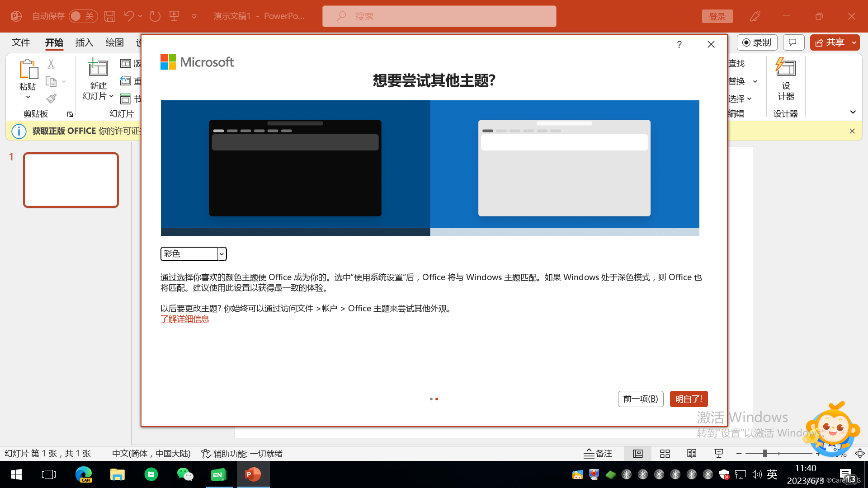This screenshot has height=488, width=868.
Task: Open the 了解详细信息 link
Action: [x=185, y=319]
